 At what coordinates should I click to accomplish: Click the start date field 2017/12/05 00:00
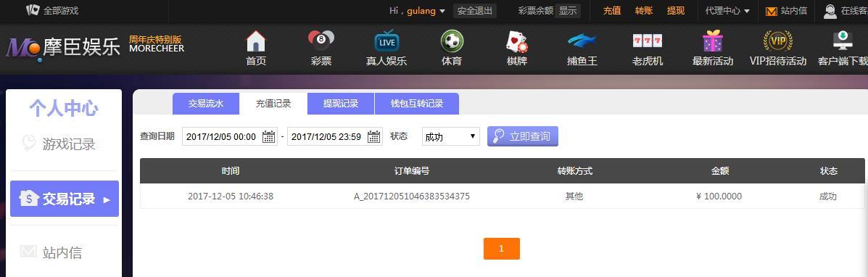pyautogui.click(x=230, y=136)
